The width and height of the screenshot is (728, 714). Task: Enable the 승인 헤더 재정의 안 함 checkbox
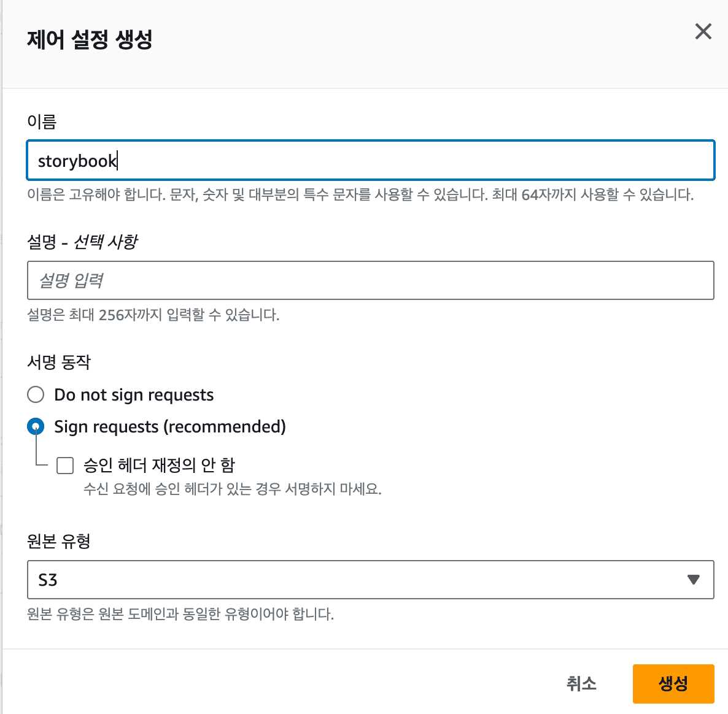(65, 466)
